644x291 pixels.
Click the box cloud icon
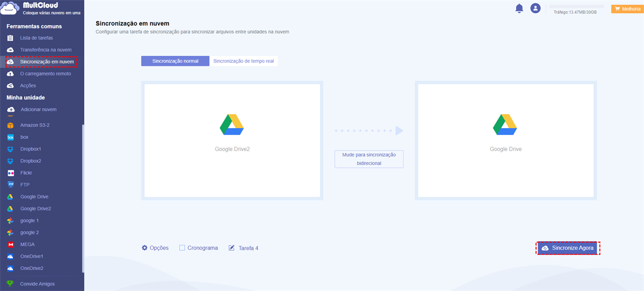[x=10, y=137]
